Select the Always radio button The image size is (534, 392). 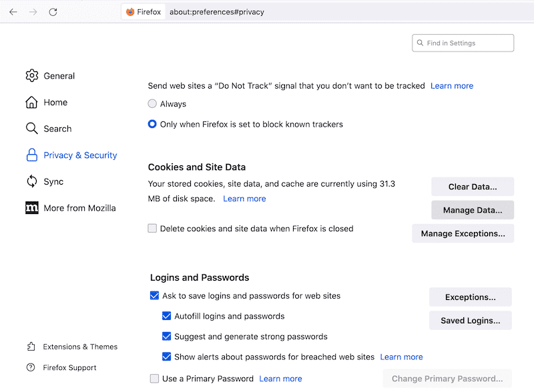153,103
